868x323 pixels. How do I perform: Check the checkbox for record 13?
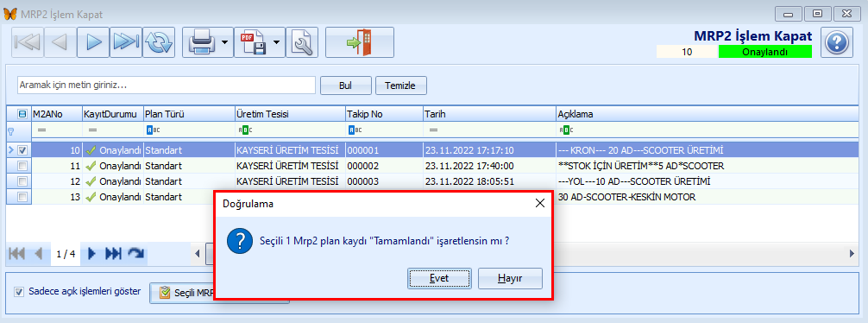click(22, 197)
